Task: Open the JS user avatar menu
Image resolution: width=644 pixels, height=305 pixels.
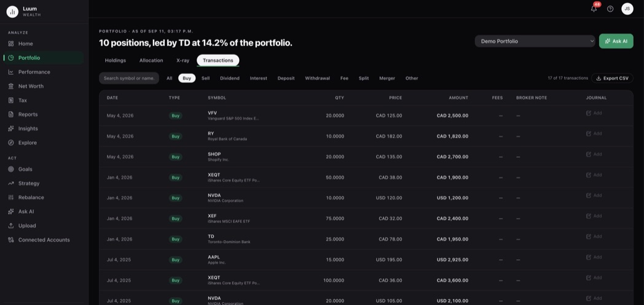Action: (627, 9)
